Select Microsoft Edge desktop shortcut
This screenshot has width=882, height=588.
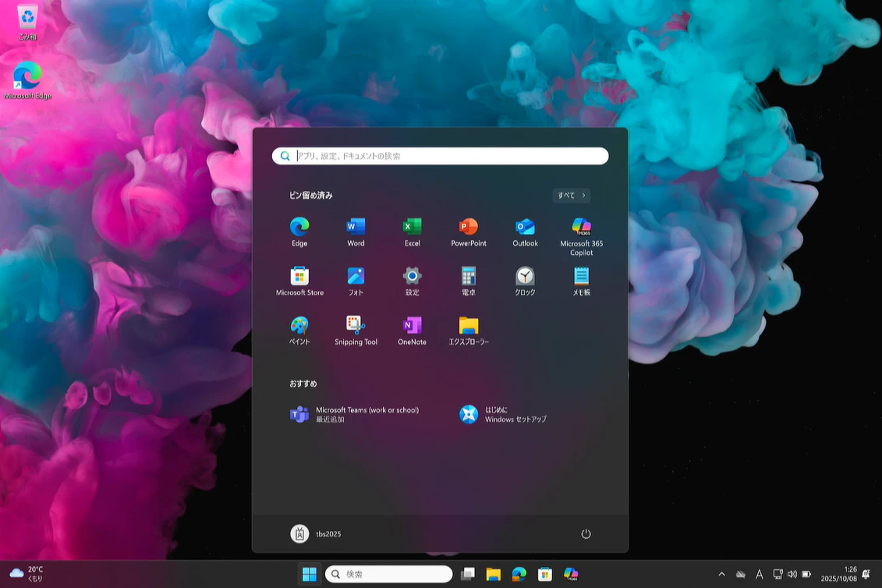(x=27, y=80)
